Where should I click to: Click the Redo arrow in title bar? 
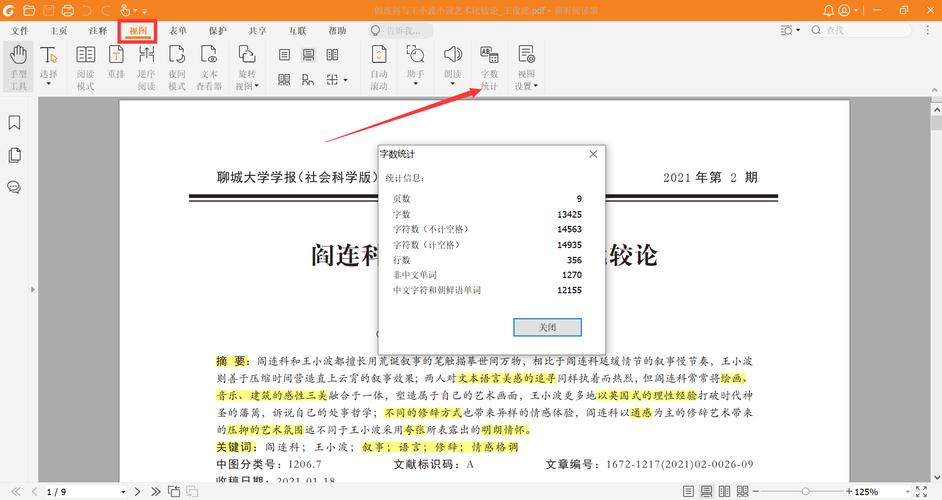coord(106,10)
